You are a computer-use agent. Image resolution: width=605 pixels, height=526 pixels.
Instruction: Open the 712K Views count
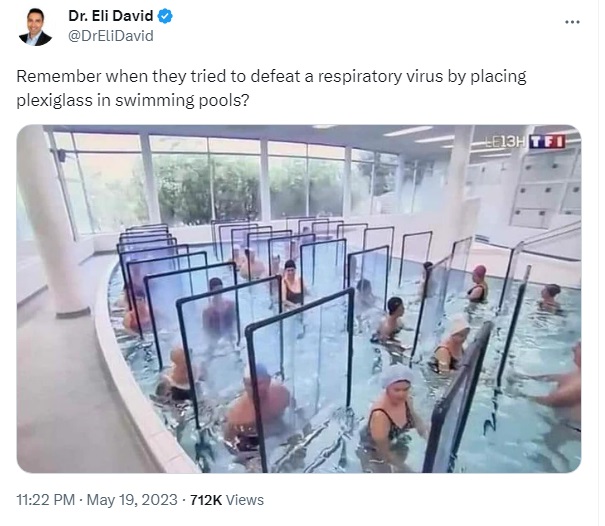pyautogui.click(x=227, y=500)
